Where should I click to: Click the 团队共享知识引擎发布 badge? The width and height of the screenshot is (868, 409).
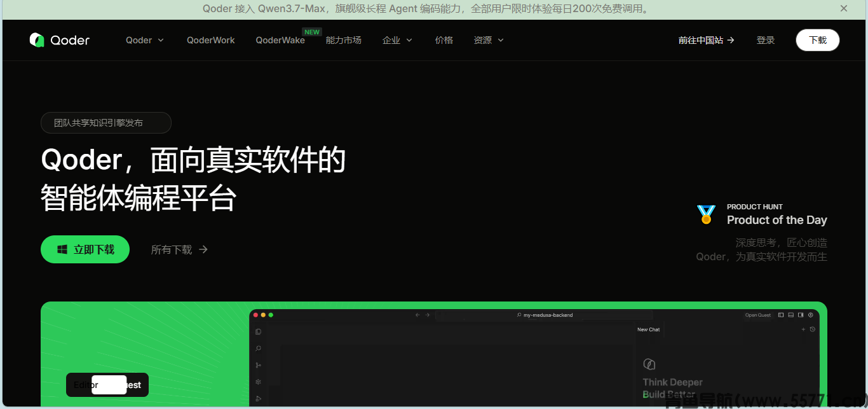106,123
